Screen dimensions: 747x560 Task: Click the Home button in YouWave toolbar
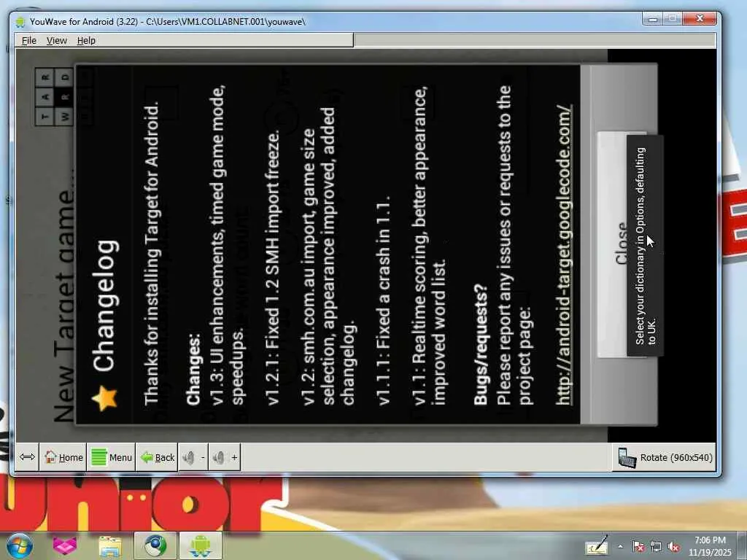[x=63, y=457]
